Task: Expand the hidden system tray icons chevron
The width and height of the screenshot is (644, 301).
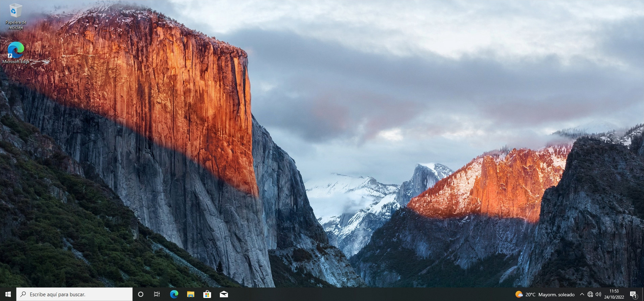Action: point(582,294)
